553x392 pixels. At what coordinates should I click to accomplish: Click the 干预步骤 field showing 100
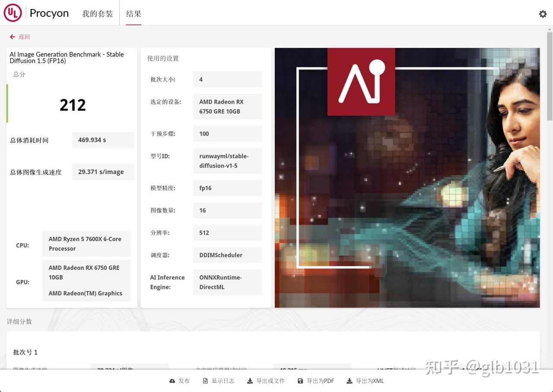tap(227, 134)
